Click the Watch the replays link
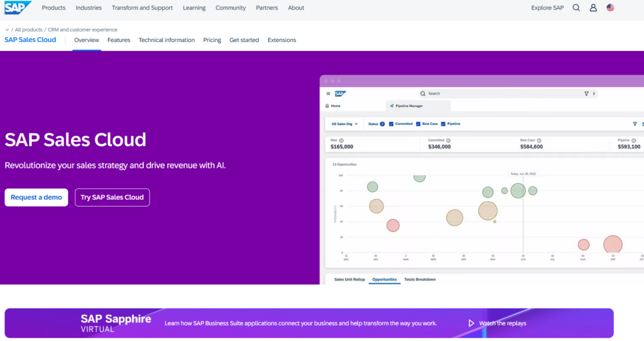Screen dimensions: 644x341 502,323
